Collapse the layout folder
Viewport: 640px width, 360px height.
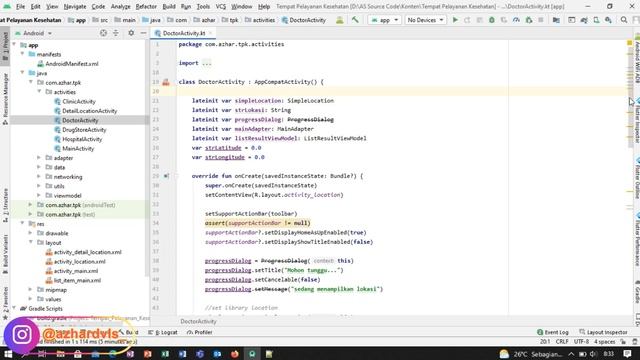point(31,242)
